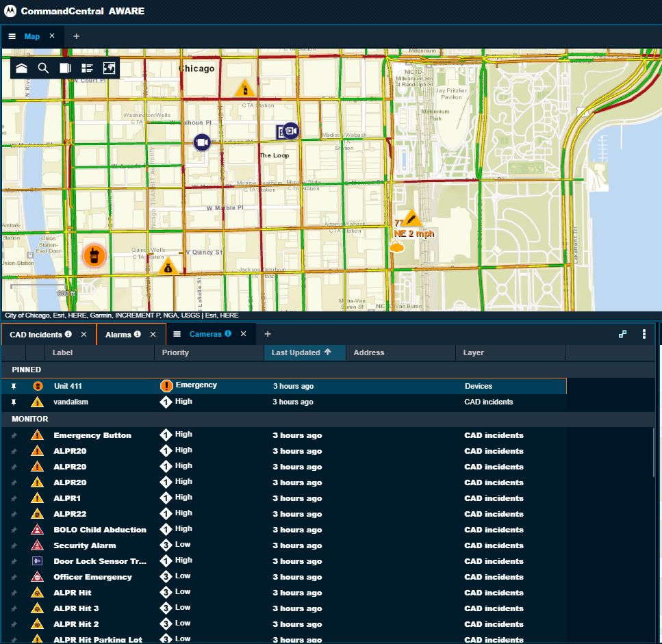Click the info icon on Cameras tab
Viewport: 662px width, 644px height.
tap(228, 333)
